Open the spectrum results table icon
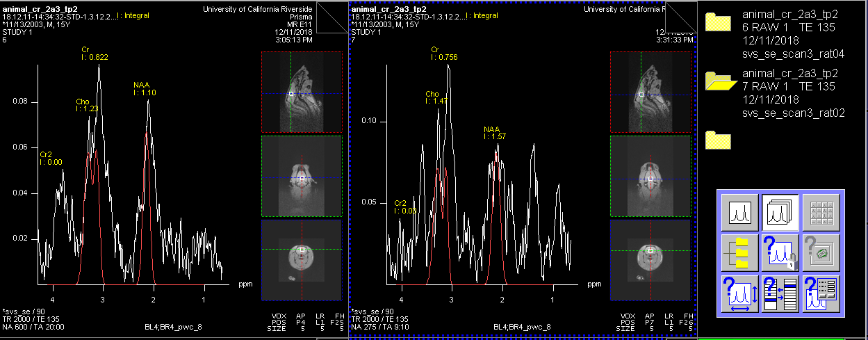The width and height of the screenshot is (868, 340). (821, 293)
